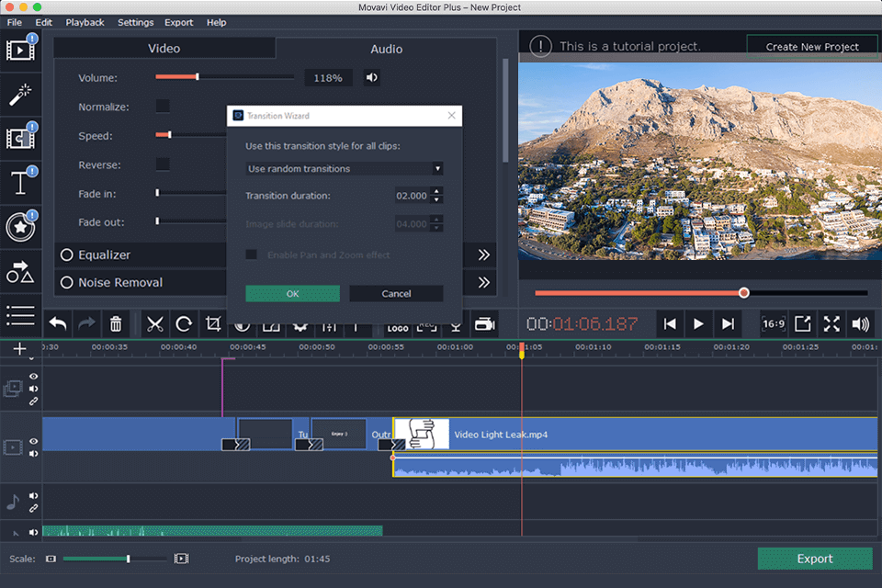The width and height of the screenshot is (882, 588).
Task: Click the Split scissors icon
Action: [154, 323]
